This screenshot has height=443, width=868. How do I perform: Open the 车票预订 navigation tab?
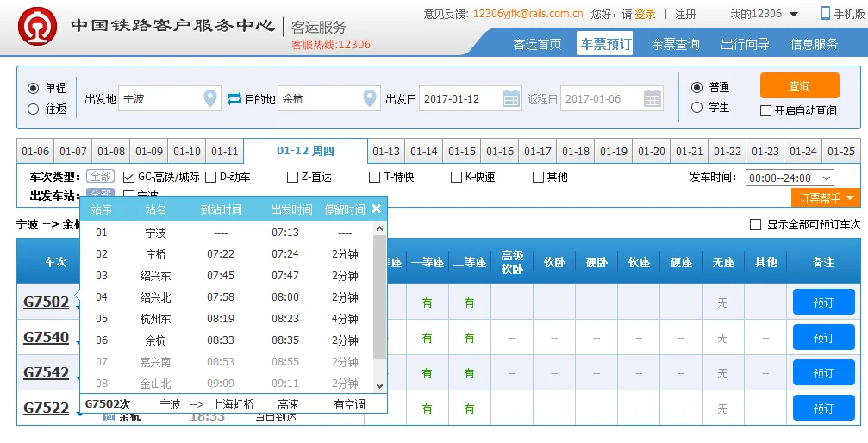[606, 44]
